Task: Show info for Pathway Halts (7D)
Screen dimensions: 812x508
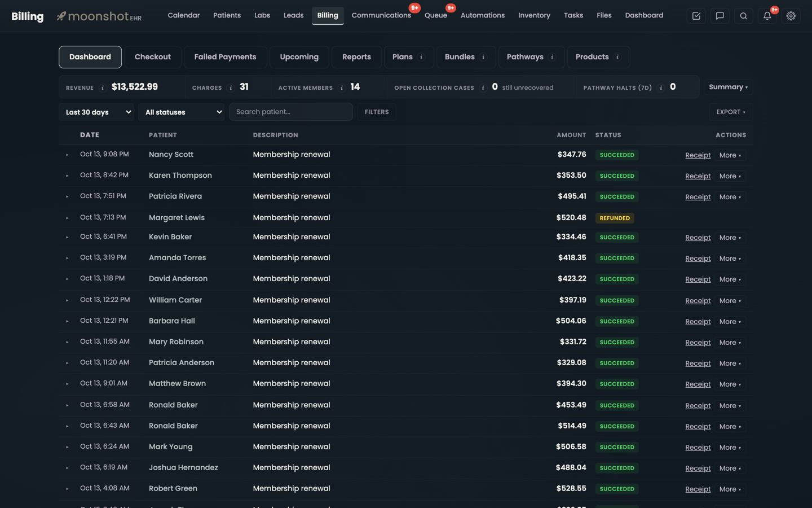Action: tap(661, 87)
